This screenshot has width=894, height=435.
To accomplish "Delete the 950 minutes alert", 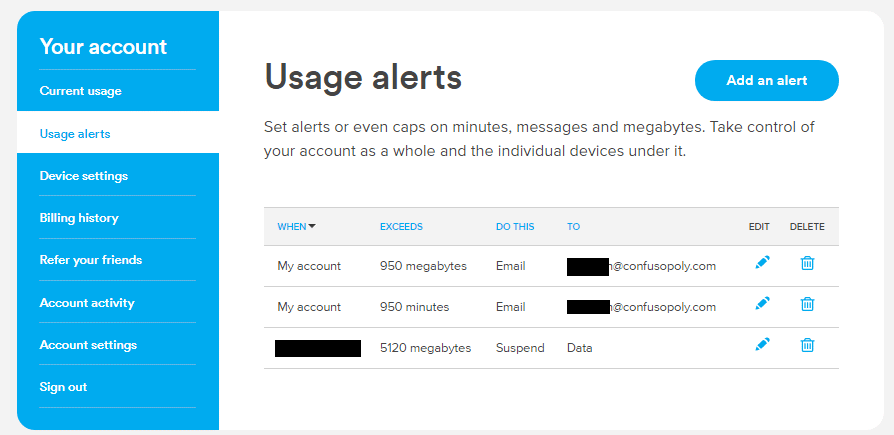I will tap(807, 304).
